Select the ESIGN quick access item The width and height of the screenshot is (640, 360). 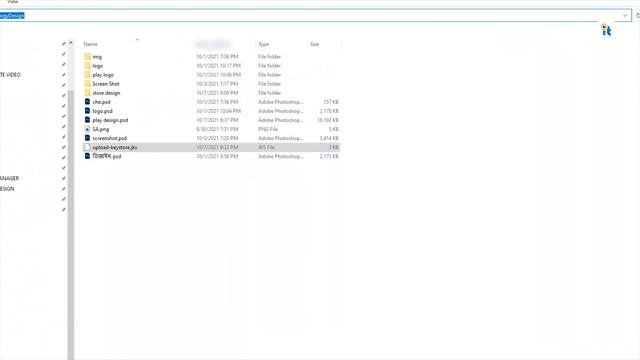[7, 189]
